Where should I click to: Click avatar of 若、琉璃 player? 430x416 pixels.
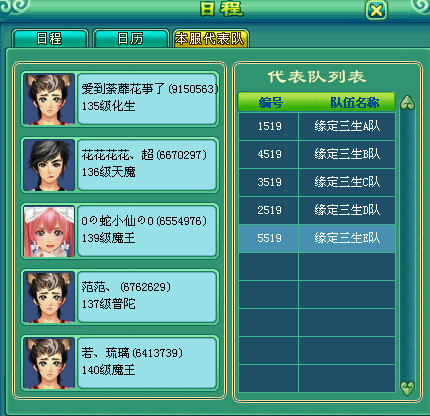click(49, 363)
